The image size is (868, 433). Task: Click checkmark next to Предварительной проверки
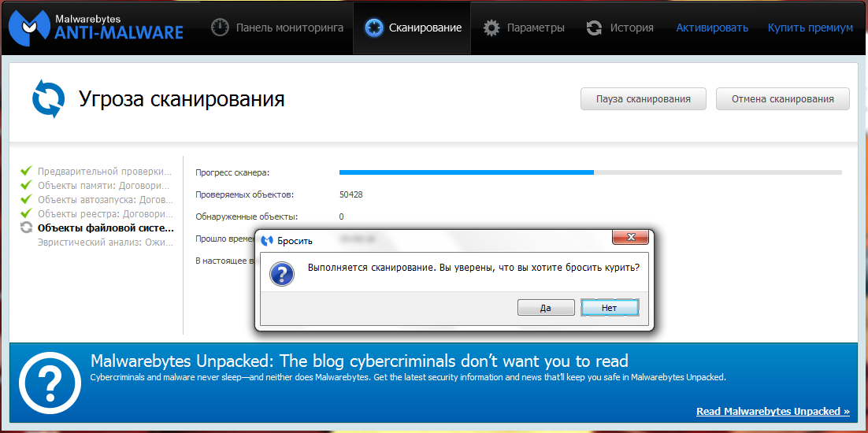click(26, 170)
